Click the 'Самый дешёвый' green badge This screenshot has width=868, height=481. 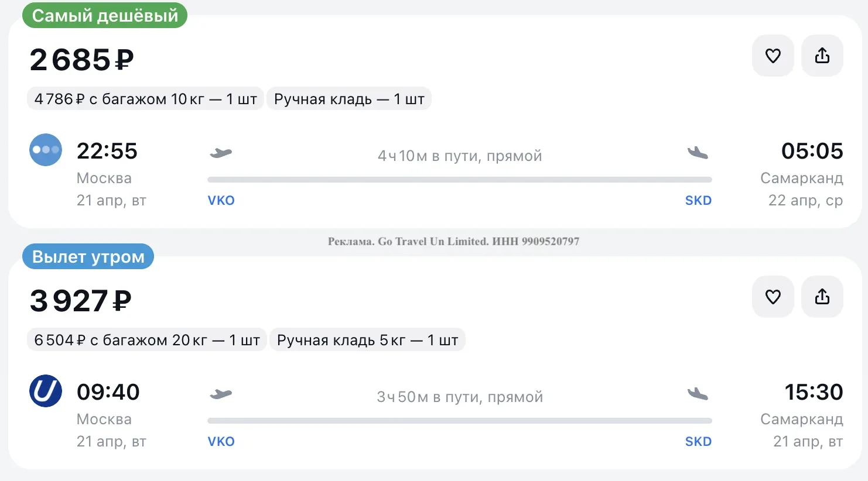(105, 16)
